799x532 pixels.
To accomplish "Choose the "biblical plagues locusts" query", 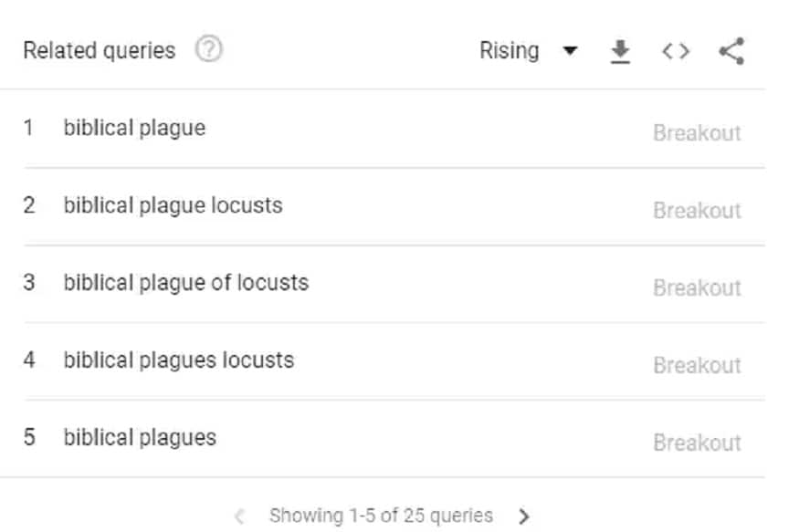I will tap(178, 360).
